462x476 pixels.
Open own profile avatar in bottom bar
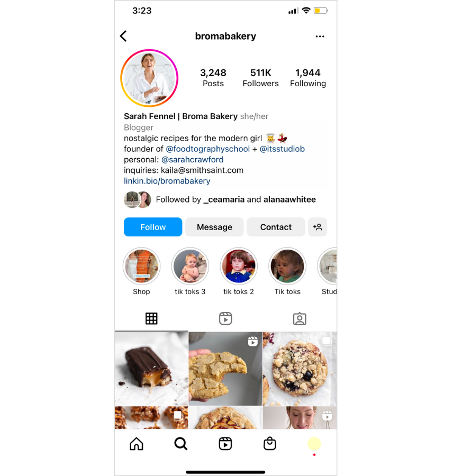[x=314, y=444]
